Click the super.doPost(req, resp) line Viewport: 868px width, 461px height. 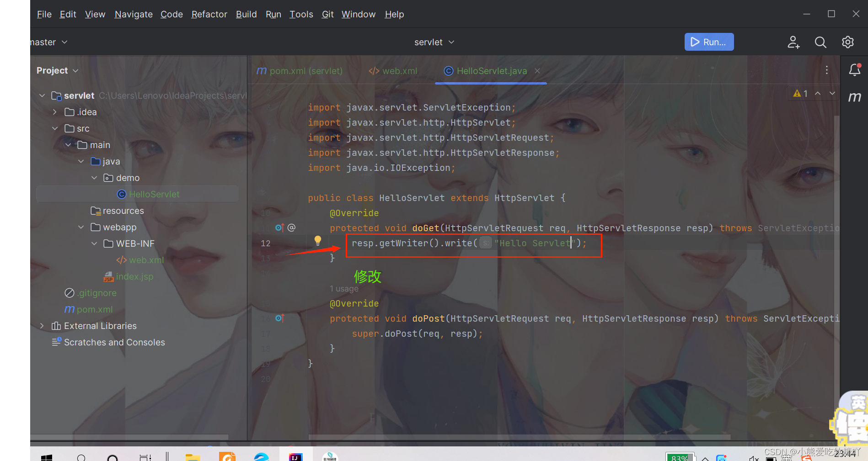pyautogui.click(x=417, y=334)
